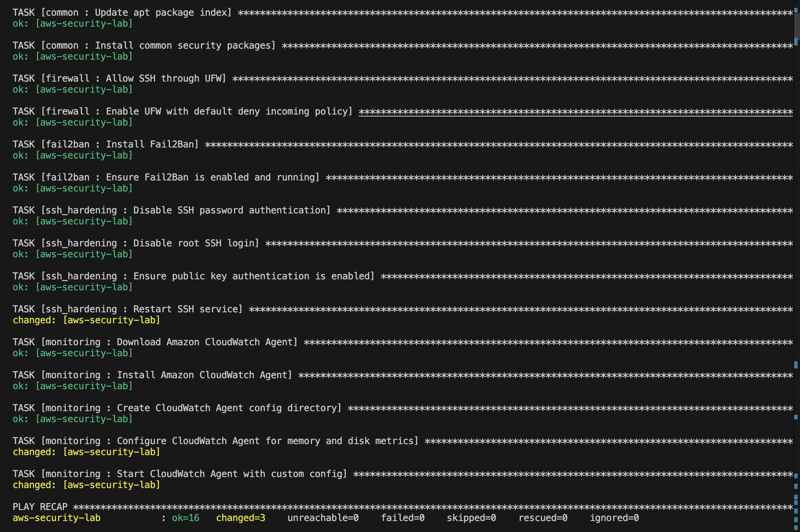The width and height of the screenshot is (800, 532).
Task: Click the 'rescued=0' recap value
Action: click(x=543, y=518)
